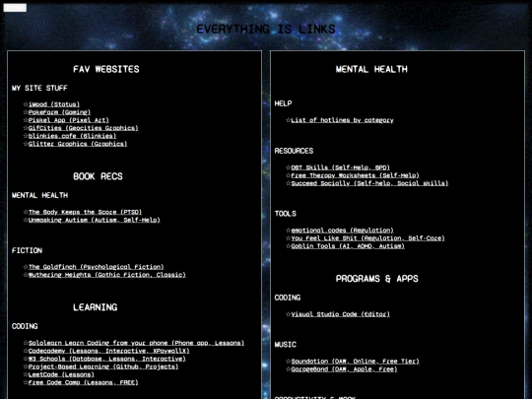Image resolution: width=532 pixels, height=399 pixels.
Task: Go to blinkies.cafe (Blinkies)
Action: pos(72,136)
